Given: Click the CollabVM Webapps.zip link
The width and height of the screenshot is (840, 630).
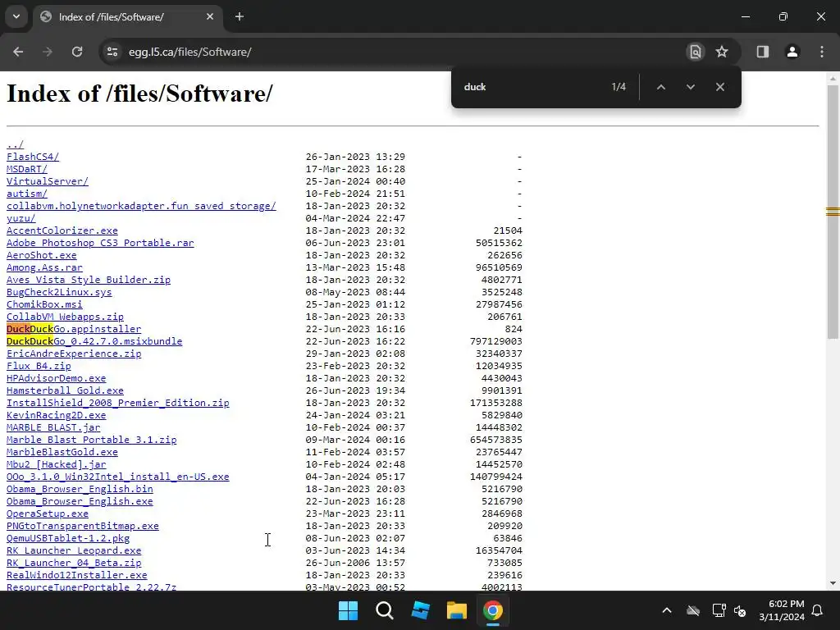Looking at the screenshot, I should pos(65,317).
